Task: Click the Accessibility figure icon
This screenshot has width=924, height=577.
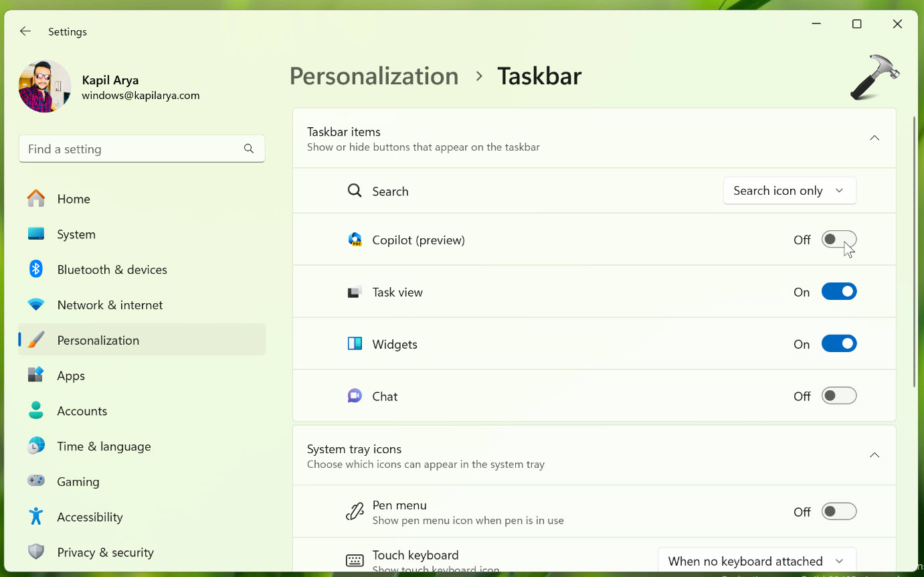Action: [36, 517]
